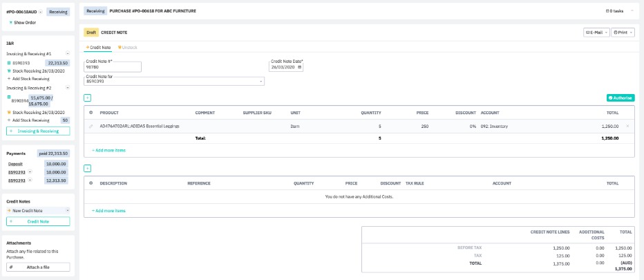Open the E-Mail dropdown button
Screen dimensions: 644x280
pyautogui.click(x=596, y=32)
